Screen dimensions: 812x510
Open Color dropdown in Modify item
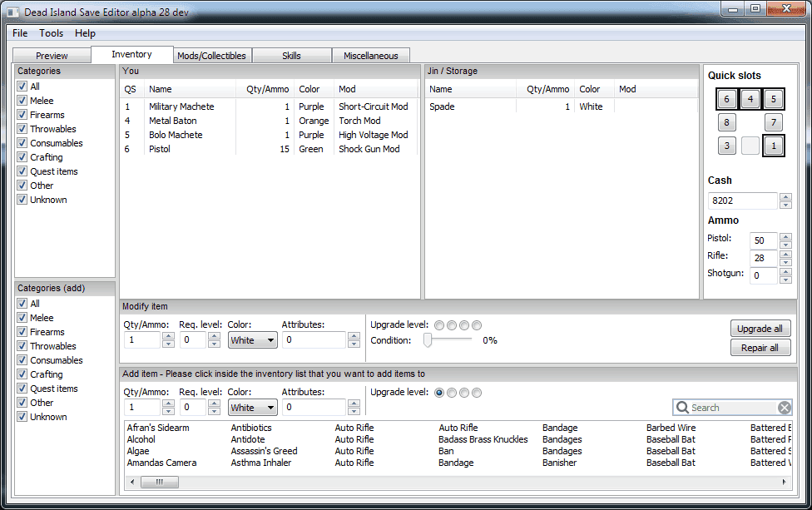(x=253, y=340)
